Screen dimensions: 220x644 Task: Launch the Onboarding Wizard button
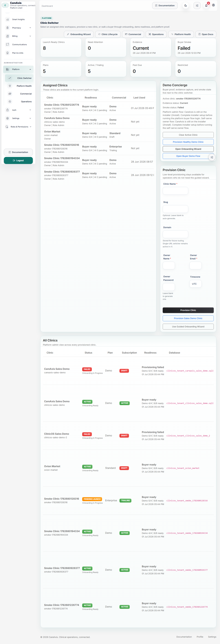click(x=79, y=34)
